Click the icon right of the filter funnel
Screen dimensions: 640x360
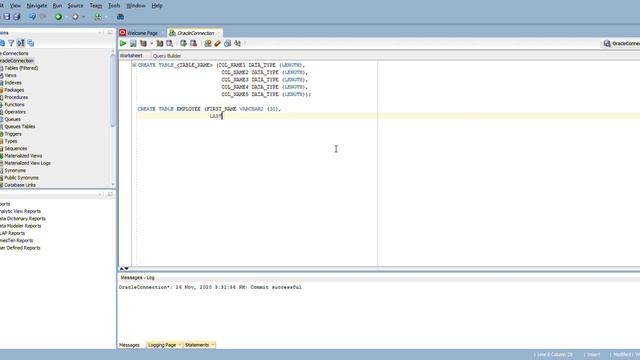[x=21, y=43]
